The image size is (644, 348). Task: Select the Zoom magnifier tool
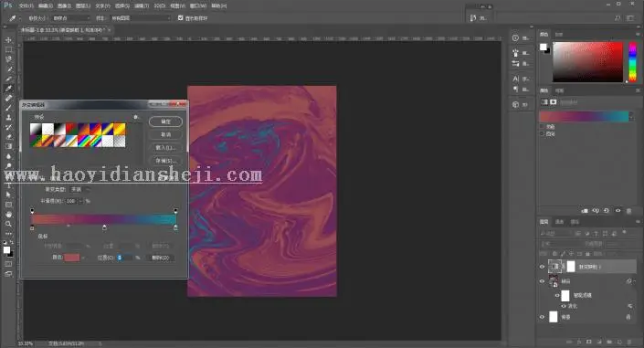[x=8, y=224]
